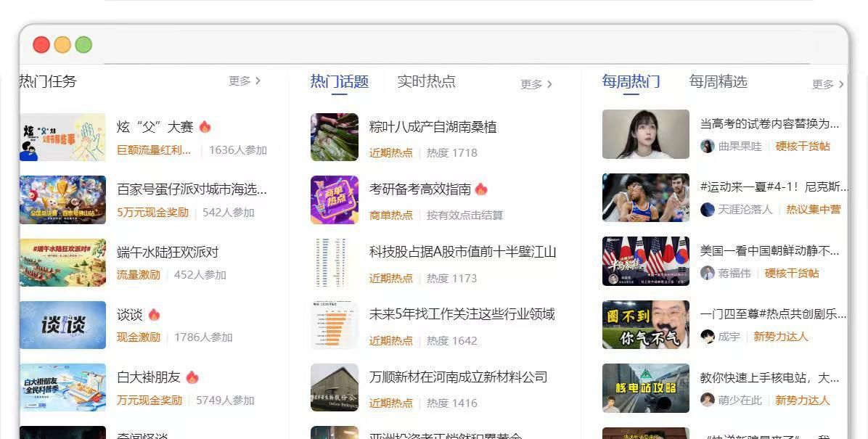The width and height of the screenshot is (868, 439).
Task: Click the 谈谈 task banner thumbnail
Action: tap(62, 325)
